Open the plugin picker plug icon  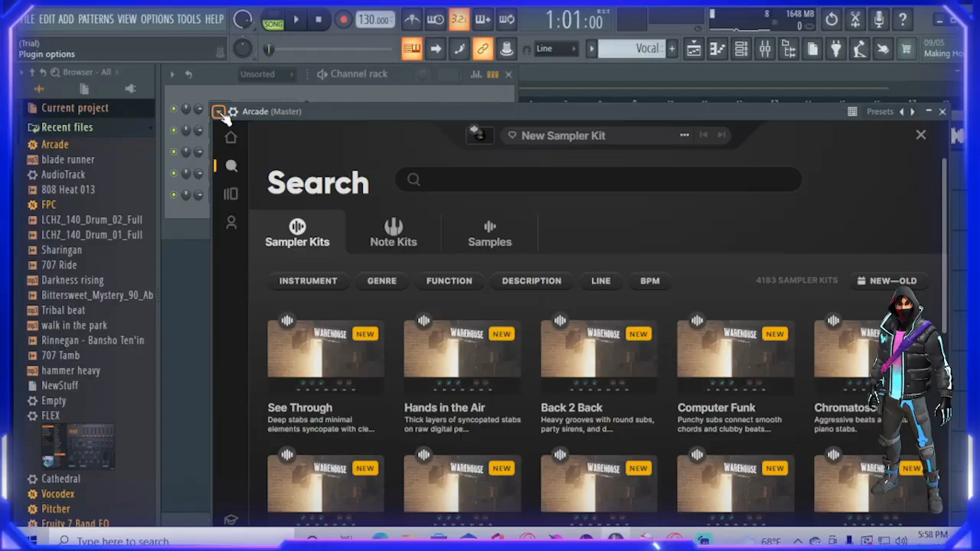[836, 49]
